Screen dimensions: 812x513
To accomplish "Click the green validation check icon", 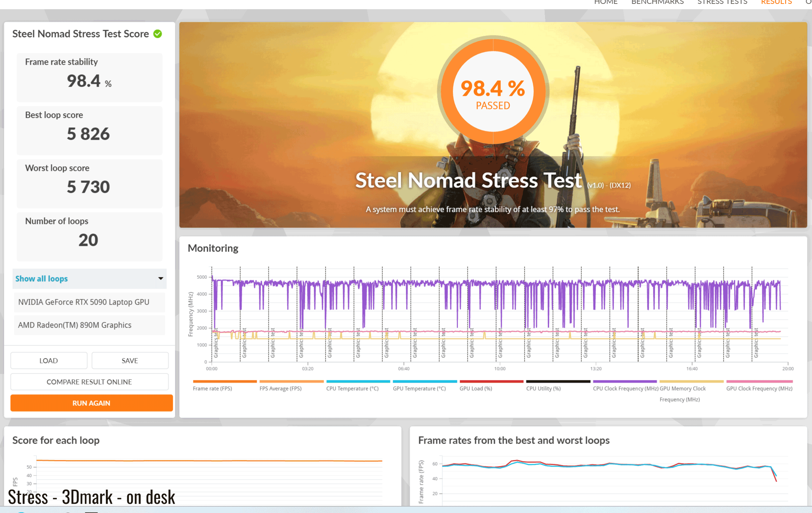I will coord(158,34).
